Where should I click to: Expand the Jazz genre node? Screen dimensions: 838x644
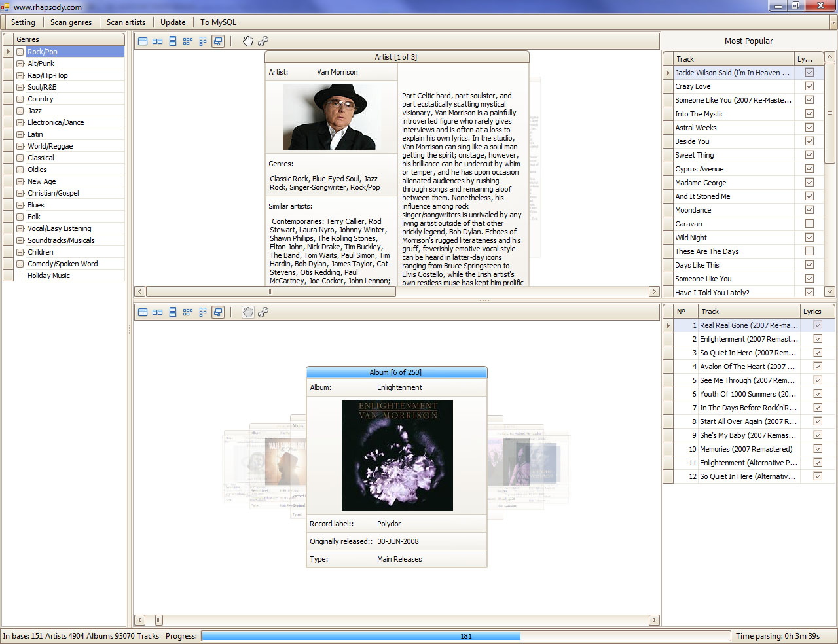20,111
